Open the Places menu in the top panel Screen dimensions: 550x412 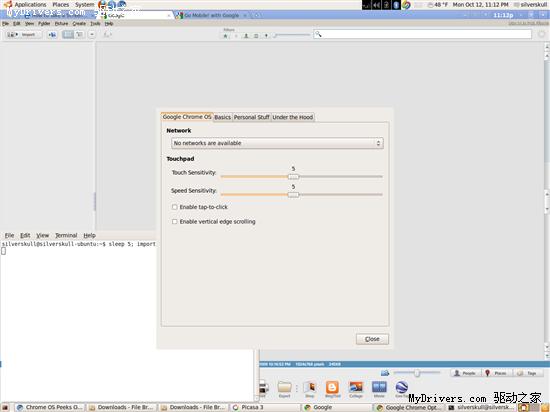[61, 5]
